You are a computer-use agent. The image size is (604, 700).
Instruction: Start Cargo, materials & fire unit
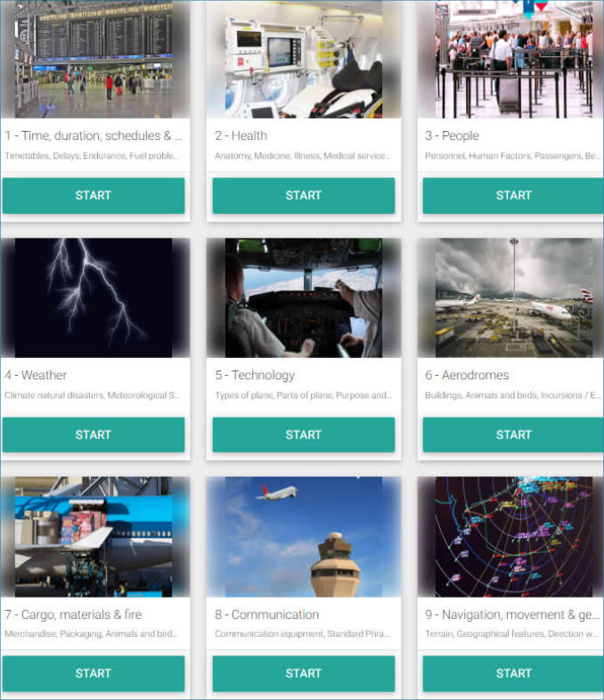pos(94,673)
